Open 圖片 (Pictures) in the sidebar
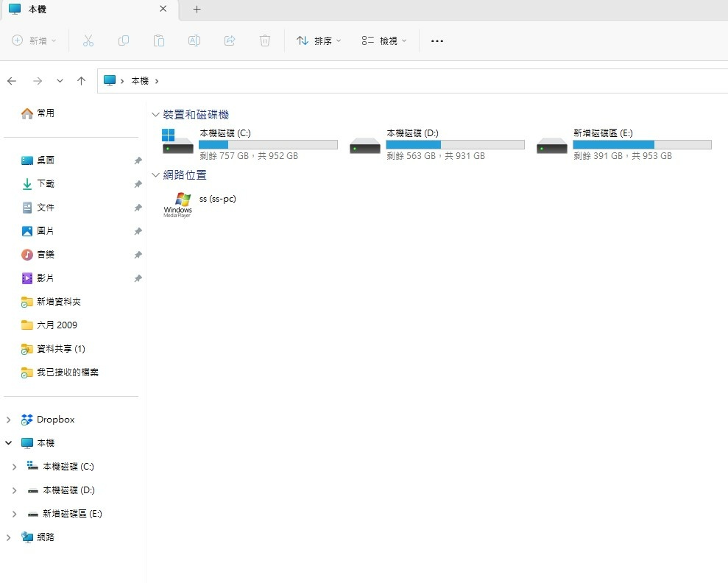Image resolution: width=728 pixels, height=583 pixels. point(38,230)
